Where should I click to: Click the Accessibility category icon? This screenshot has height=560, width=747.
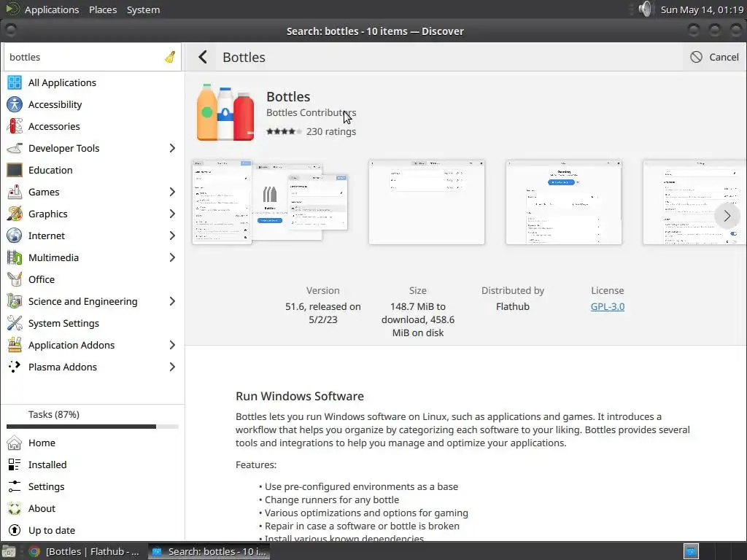15,104
